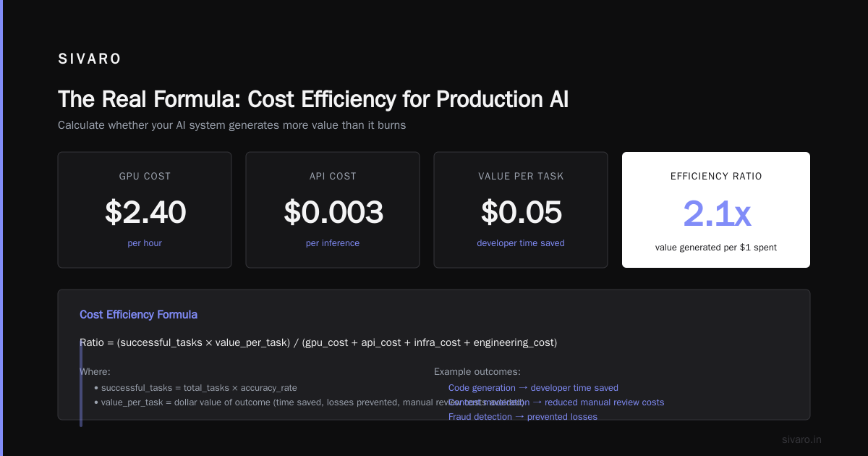Viewport: 868px width, 456px height.
Task: Click the $0.003 per inference value
Action: click(333, 212)
